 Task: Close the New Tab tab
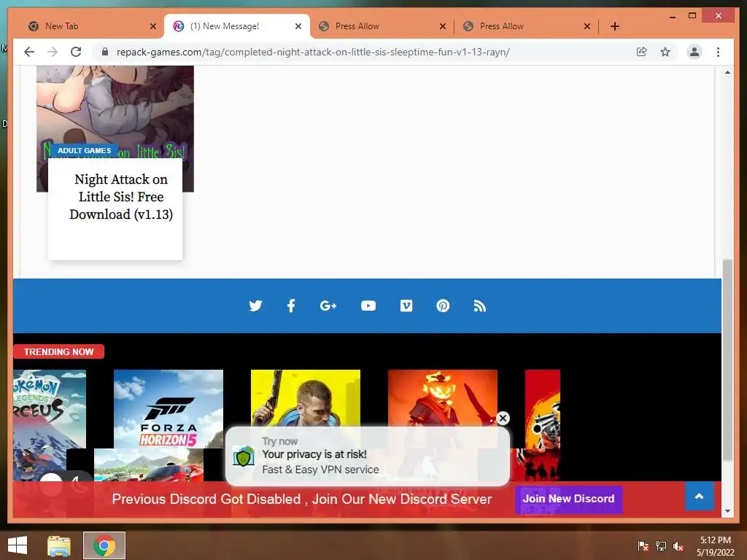pos(153,26)
